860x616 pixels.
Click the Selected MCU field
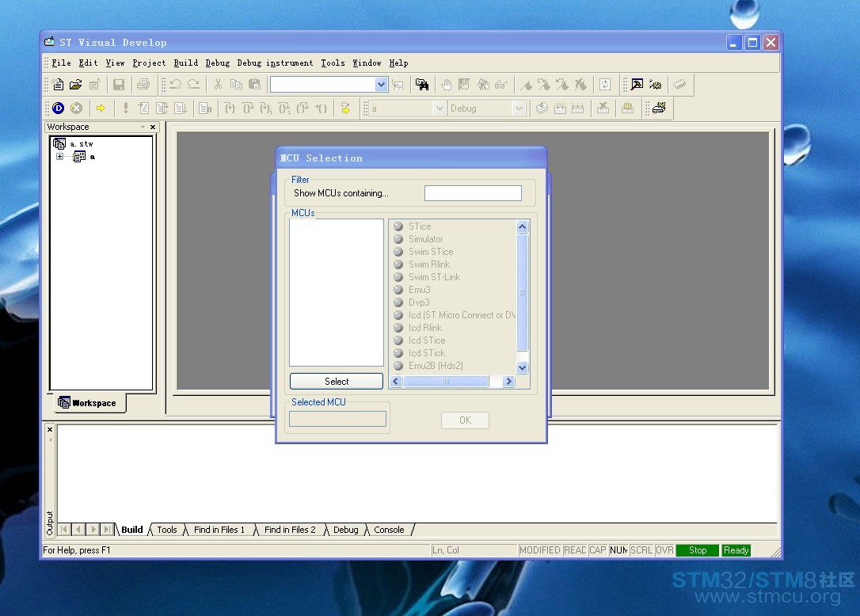pyautogui.click(x=338, y=419)
